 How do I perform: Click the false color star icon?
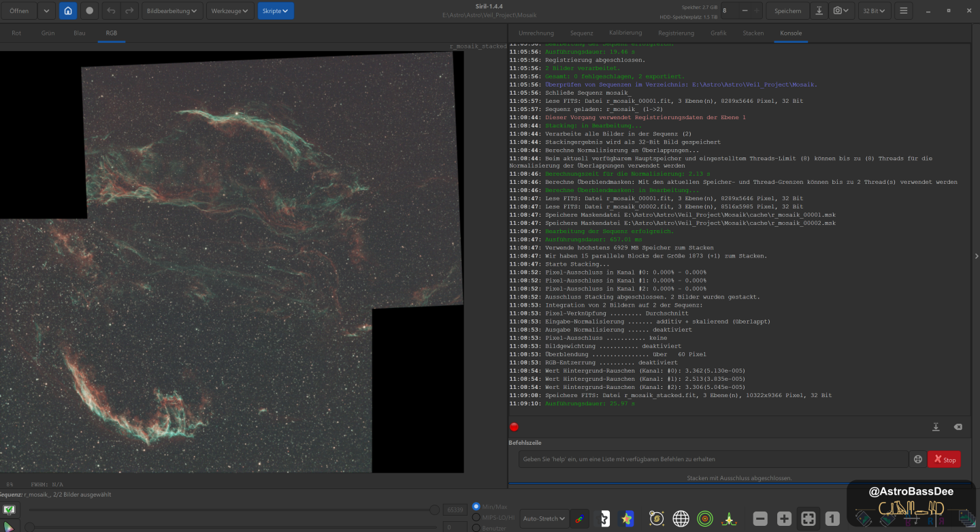[x=627, y=519]
